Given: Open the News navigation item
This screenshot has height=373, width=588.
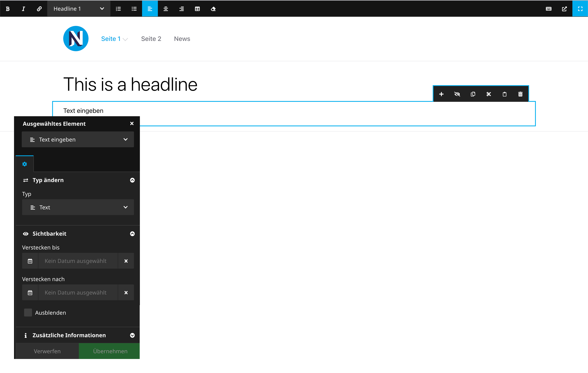Looking at the screenshot, I should pyautogui.click(x=182, y=39).
